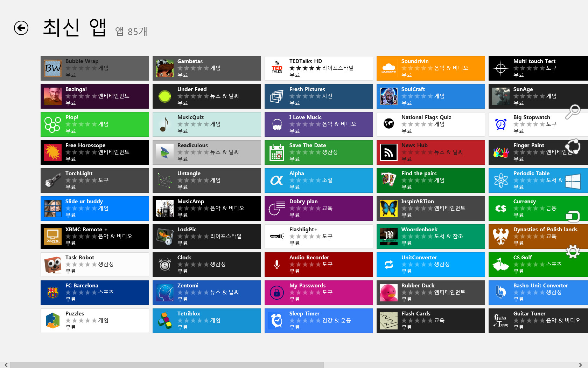
Task: Click the UnitConverter arrows icon
Action: pyautogui.click(x=389, y=265)
